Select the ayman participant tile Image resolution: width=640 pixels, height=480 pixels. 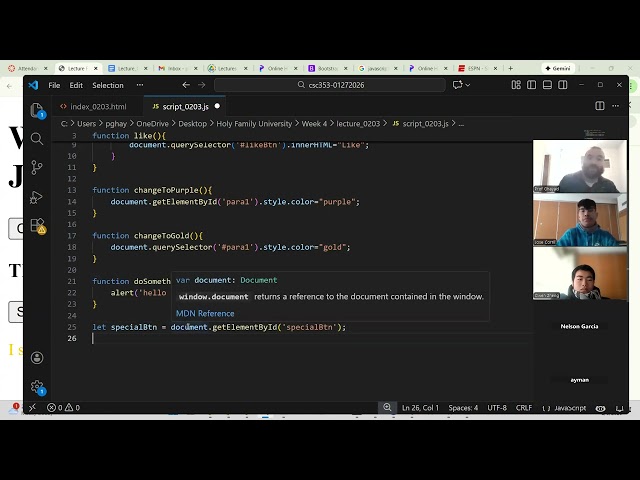point(580,380)
